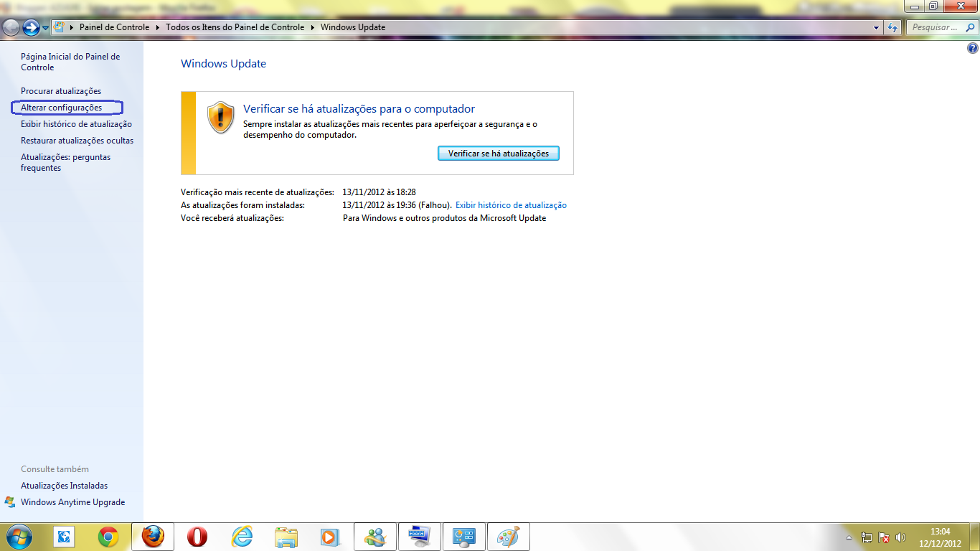Click the network connection tray icon

point(867,537)
